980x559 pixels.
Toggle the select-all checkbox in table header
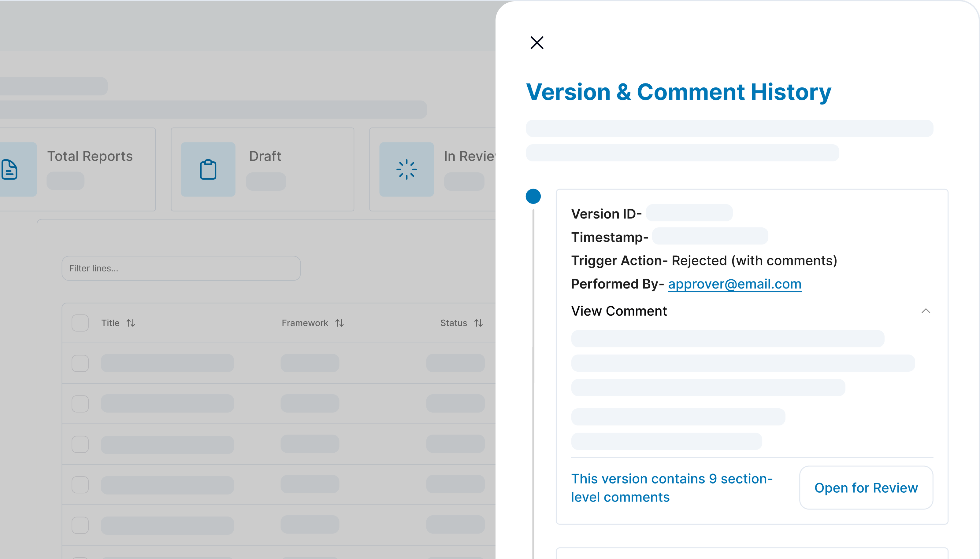pyautogui.click(x=80, y=323)
